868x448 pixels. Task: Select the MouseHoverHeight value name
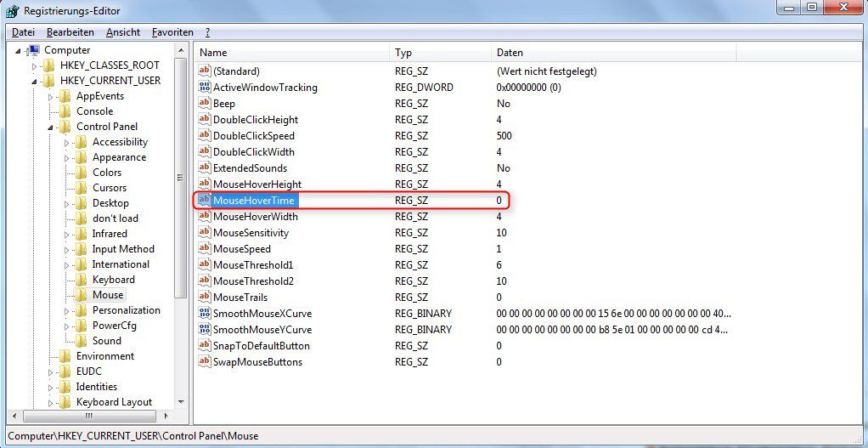click(x=256, y=184)
